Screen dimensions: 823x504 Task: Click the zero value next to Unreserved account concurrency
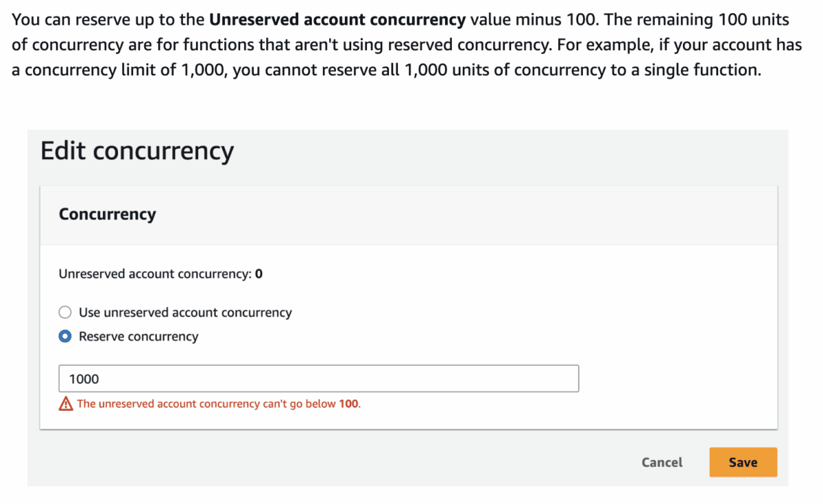pos(258,273)
